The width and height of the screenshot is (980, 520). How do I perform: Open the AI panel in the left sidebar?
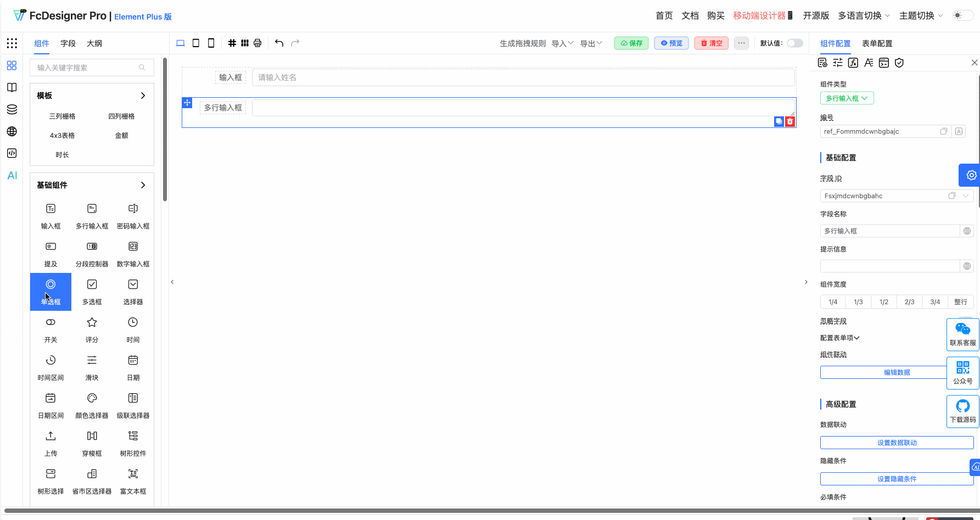(x=12, y=175)
